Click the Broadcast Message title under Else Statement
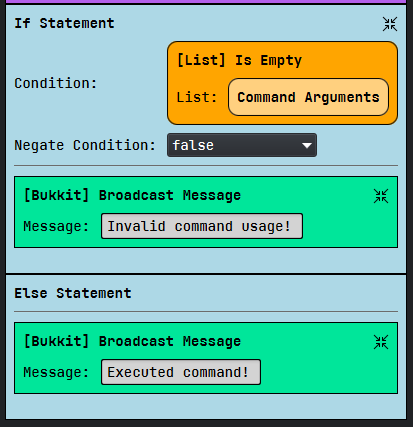 (x=132, y=341)
